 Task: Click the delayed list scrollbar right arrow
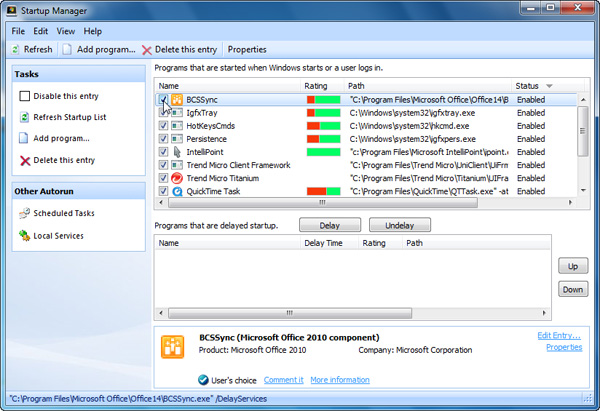(x=544, y=313)
